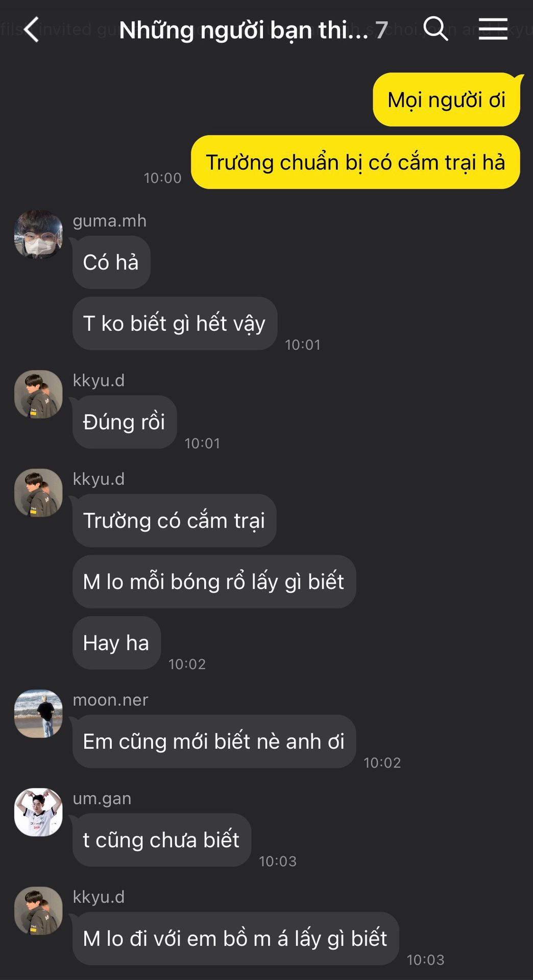Tap the "M lo mỗi bóng rổ lấy gì biết" bubble
Viewport: 533px width, 980px height.
click(214, 582)
